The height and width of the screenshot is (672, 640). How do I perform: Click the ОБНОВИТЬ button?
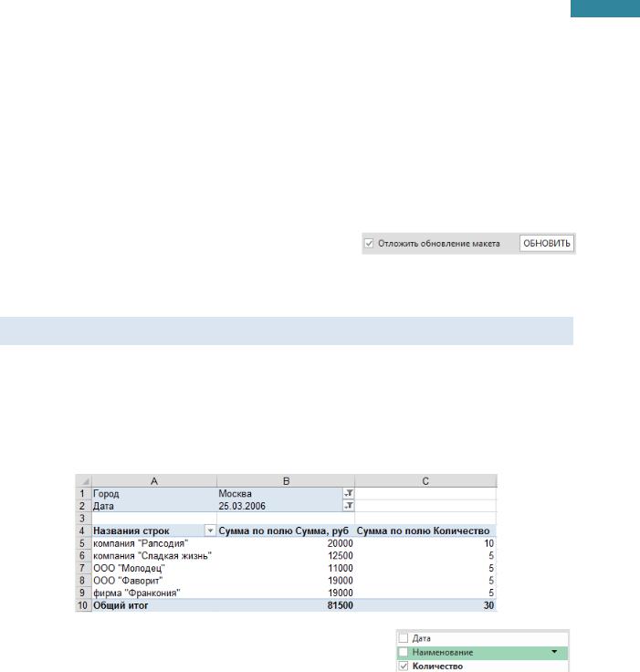point(547,244)
